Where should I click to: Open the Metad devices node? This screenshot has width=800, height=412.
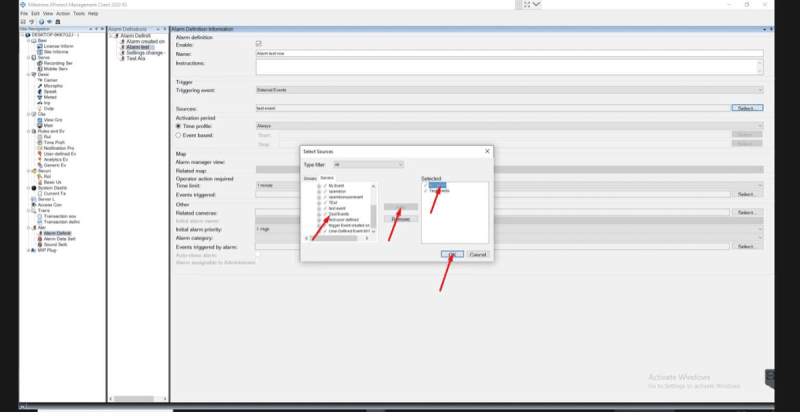click(50, 97)
